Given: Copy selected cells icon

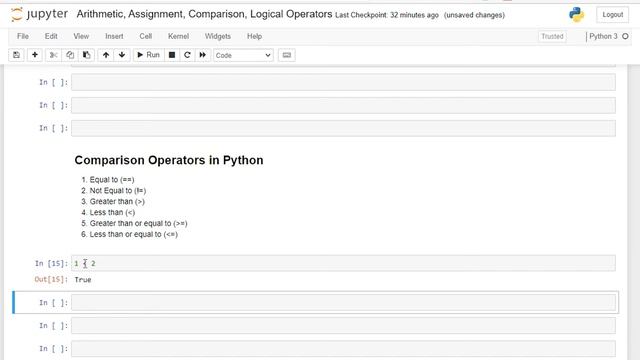Looking at the screenshot, I should pos(70,55).
